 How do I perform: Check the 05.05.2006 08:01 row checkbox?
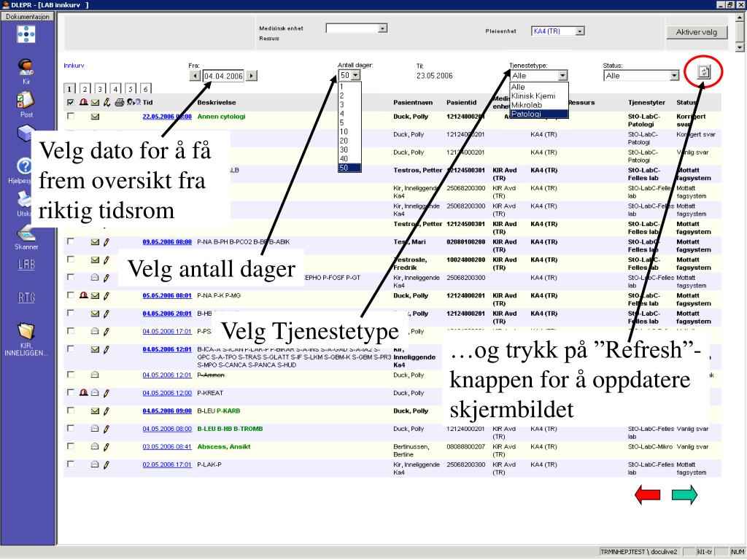(71, 295)
